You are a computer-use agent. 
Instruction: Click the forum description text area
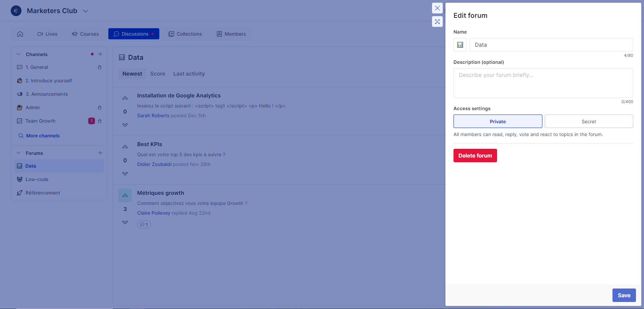543,83
